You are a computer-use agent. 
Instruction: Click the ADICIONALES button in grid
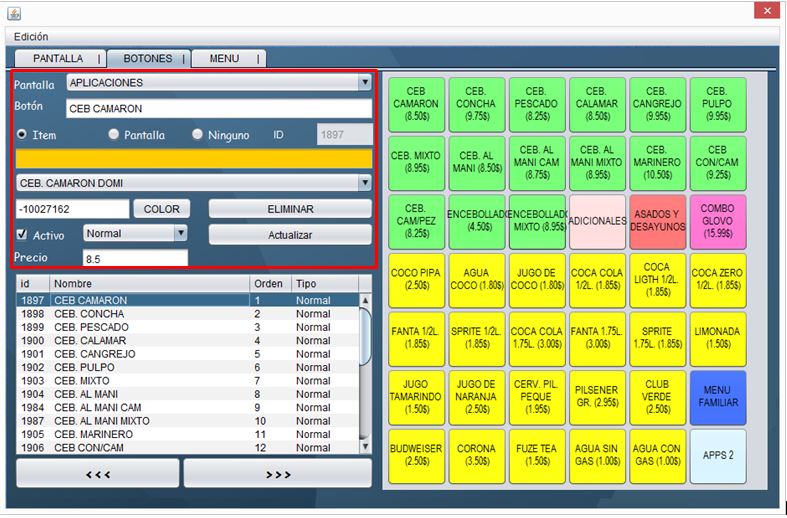pyautogui.click(x=597, y=222)
